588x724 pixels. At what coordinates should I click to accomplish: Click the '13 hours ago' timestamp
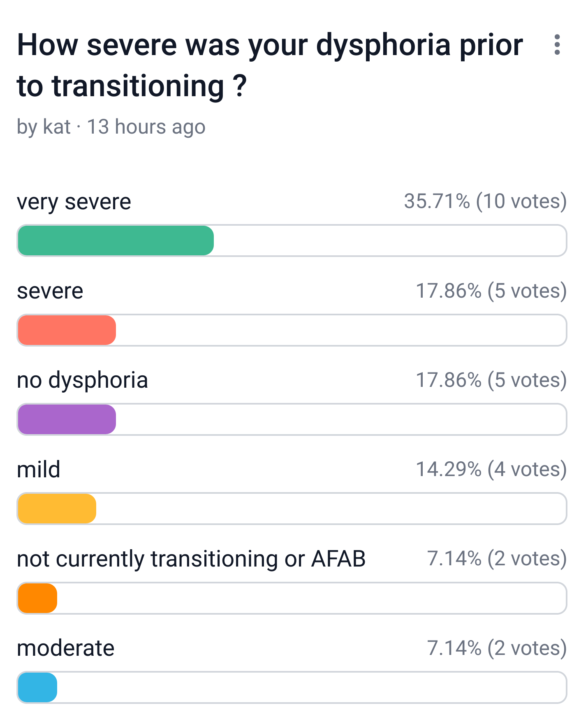click(146, 127)
